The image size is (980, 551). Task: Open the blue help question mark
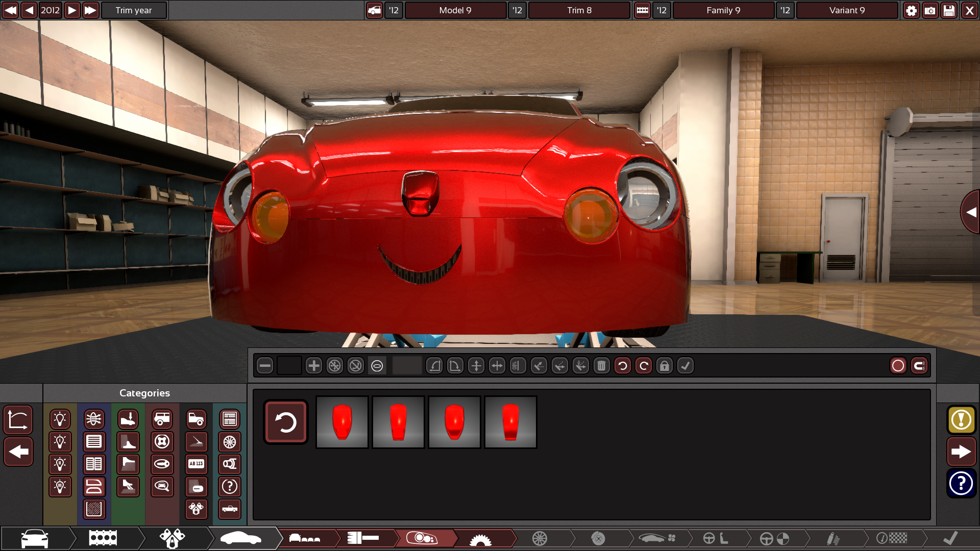(x=961, y=483)
